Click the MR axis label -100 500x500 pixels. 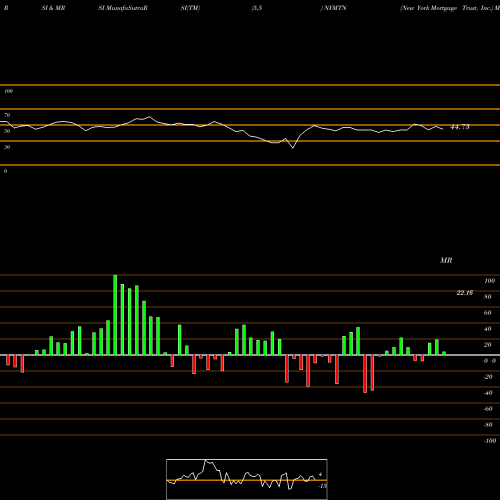pos(489,441)
